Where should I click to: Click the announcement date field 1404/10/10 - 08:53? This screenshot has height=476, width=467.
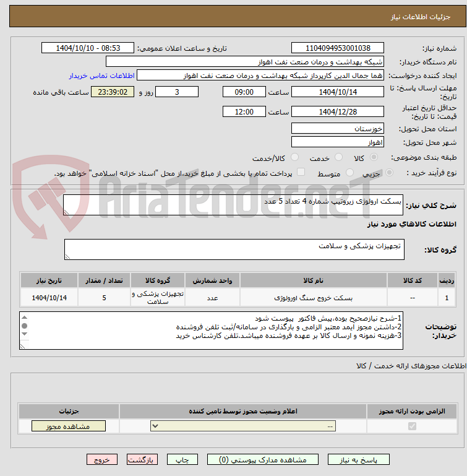click(x=88, y=48)
